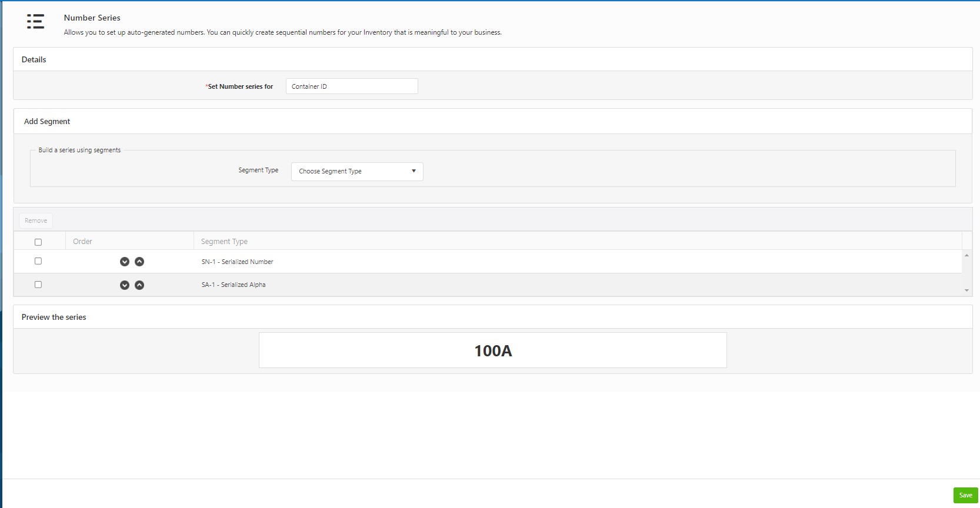Sort by the Order column header
Image resolution: width=980 pixels, height=508 pixels.
click(x=83, y=242)
